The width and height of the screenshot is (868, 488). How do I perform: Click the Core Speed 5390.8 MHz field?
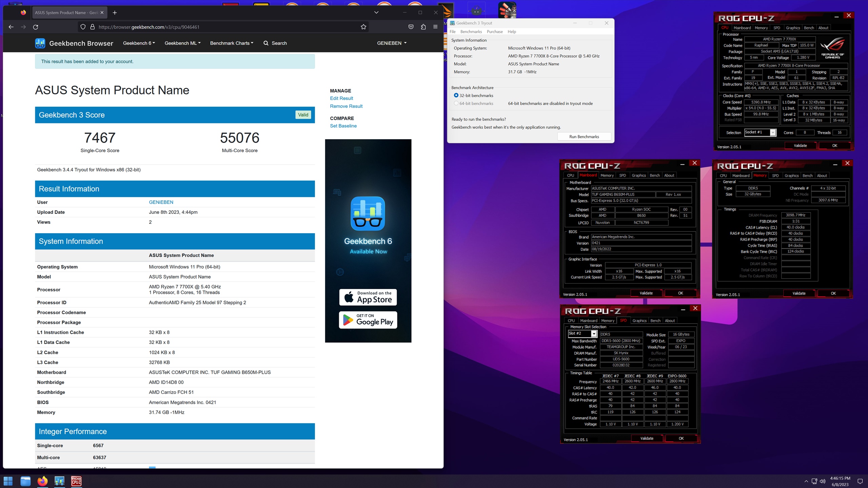[x=761, y=102]
